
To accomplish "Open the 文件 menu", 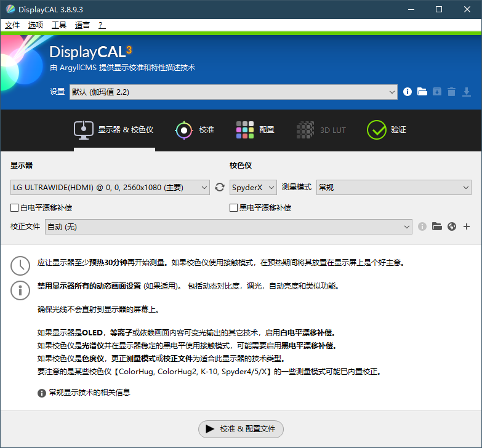I will tap(12, 25).
